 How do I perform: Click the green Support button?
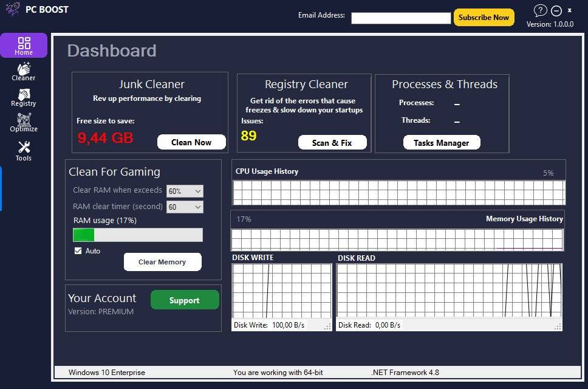tap(185, 300)
